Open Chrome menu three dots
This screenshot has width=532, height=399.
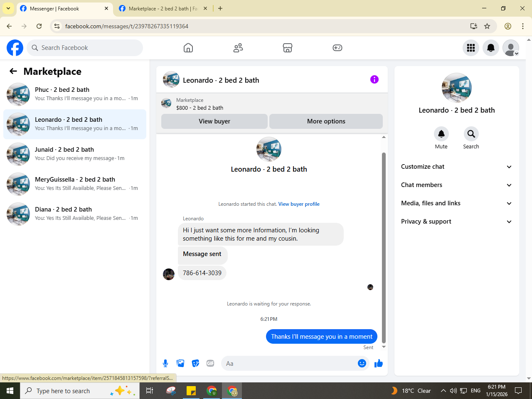523,26
